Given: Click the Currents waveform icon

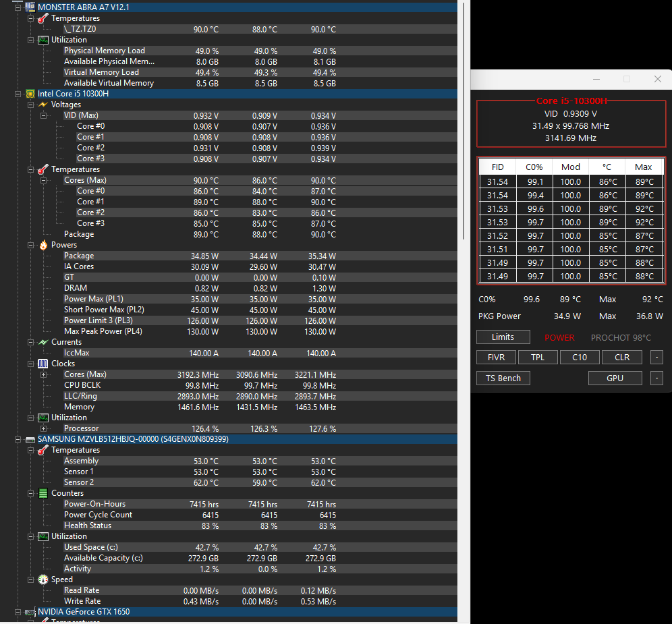Looking at the screenshot, I should point(43,342).
